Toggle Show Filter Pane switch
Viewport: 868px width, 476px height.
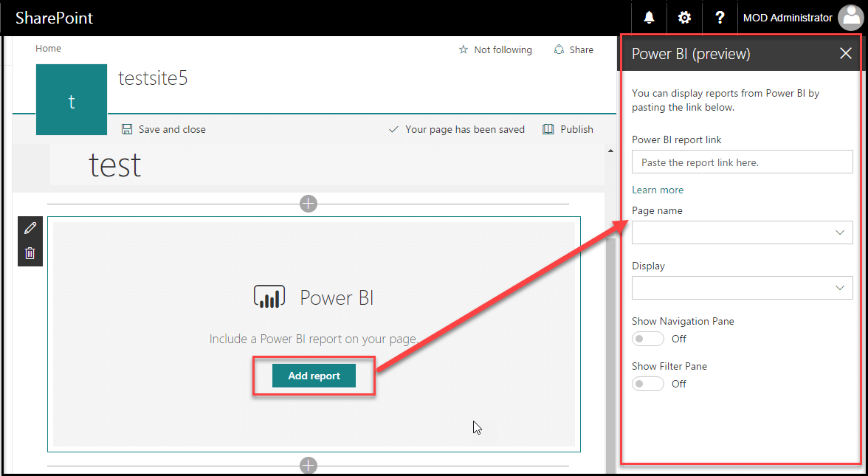click(648, 384)
